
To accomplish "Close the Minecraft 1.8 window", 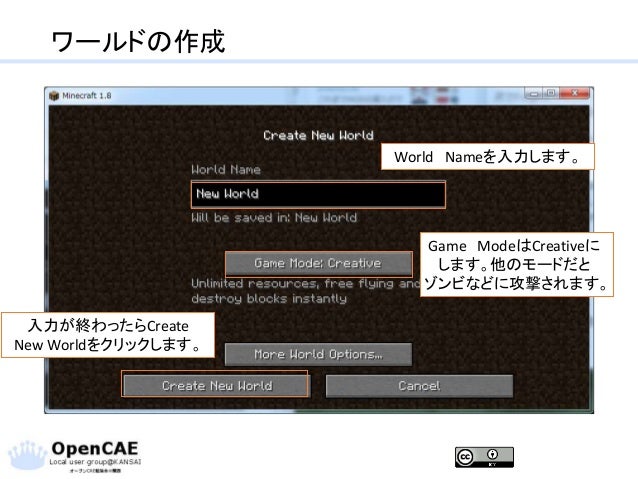I will pos(574,94).
